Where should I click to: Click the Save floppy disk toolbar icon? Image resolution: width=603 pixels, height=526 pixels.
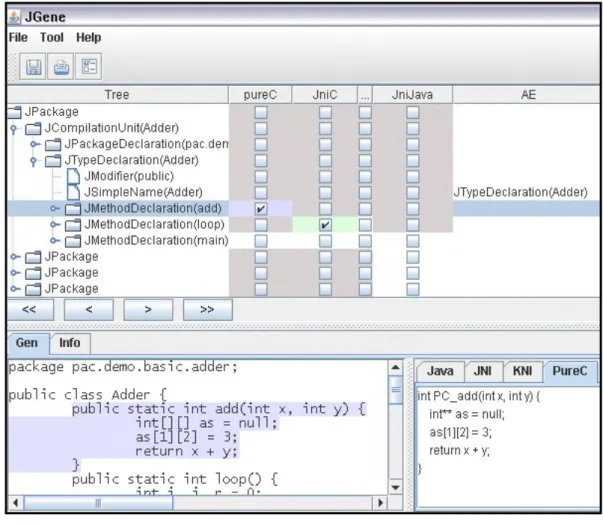(x=33, y=67)
